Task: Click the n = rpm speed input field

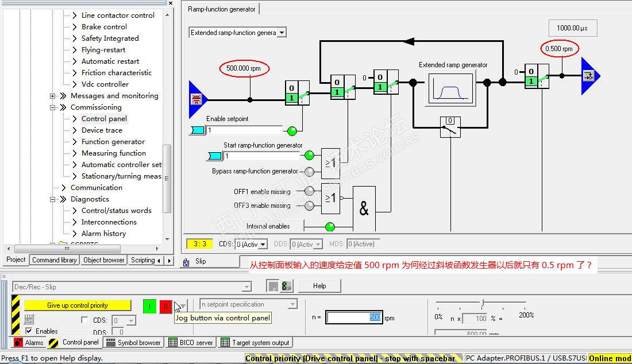Action: point(354,317)
